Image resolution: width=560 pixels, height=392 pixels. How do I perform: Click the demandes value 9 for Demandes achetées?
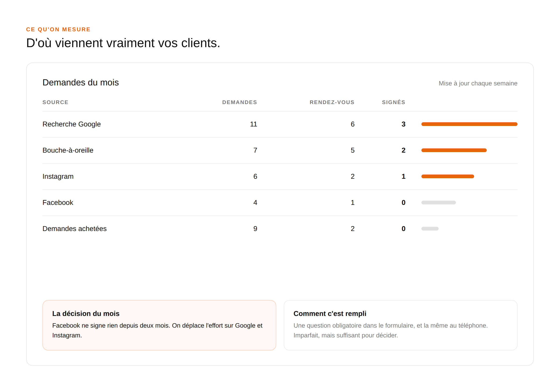(x=255, y=229)
